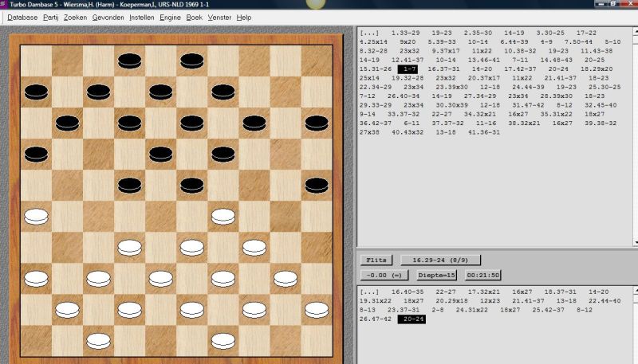The width and height of the screenshot is (638, 364).
Task: Open the Boek menu
Action: point(195,17)
